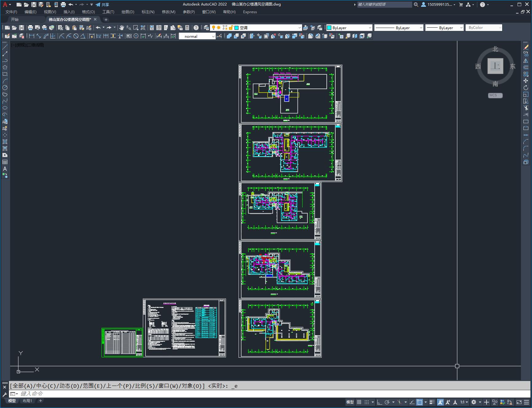Viewport: 532px width, 408px height.
Task: Select the Erase modify tool
Action: pyautogui.click(x=526, y=47)
